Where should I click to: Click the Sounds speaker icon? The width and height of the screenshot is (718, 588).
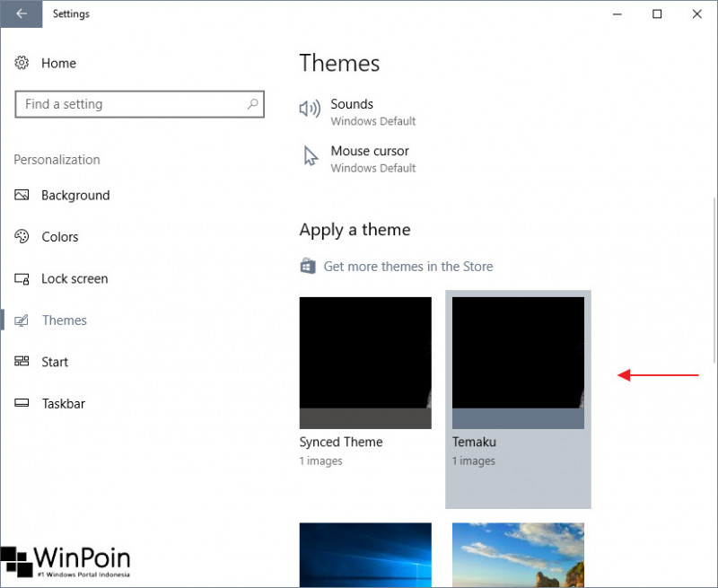[x=310, y=109]
